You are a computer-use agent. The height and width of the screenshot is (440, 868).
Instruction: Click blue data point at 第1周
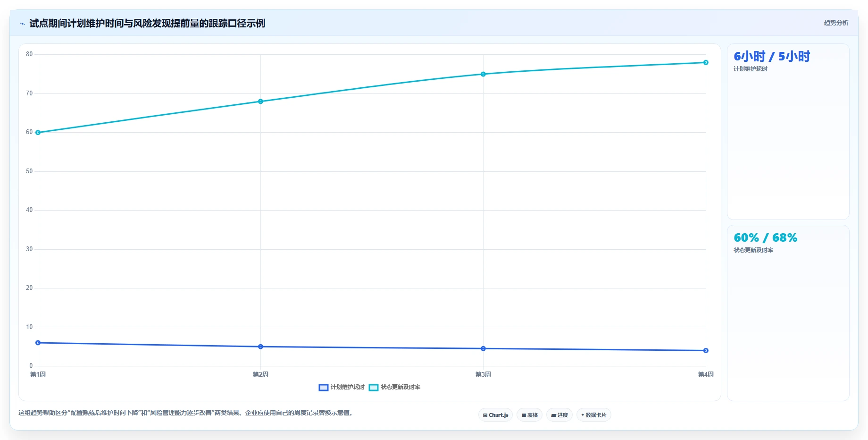[x=38, y=343]
